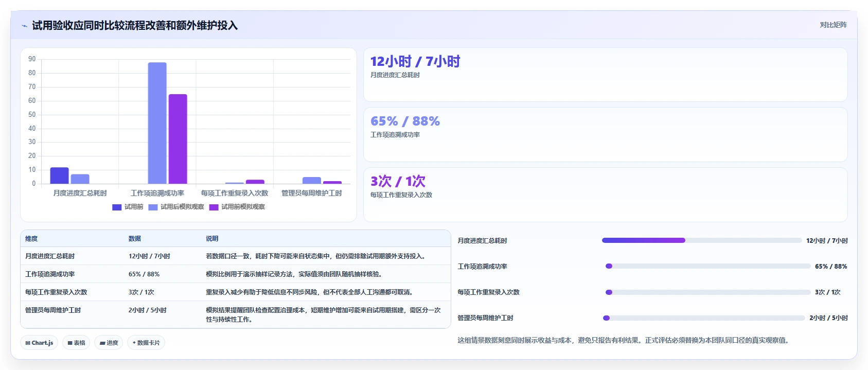Click the 管理员每周维护工时 progress bar

pyautogui.click(x=704, y=318)
